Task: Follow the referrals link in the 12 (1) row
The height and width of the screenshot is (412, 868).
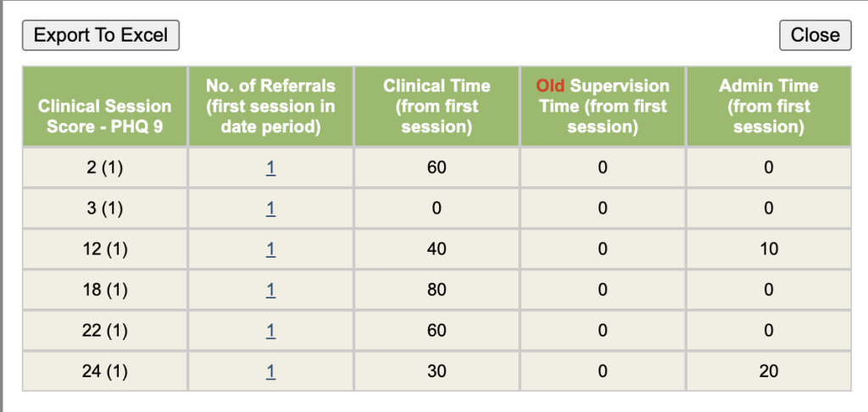Action: coord(270,249)
